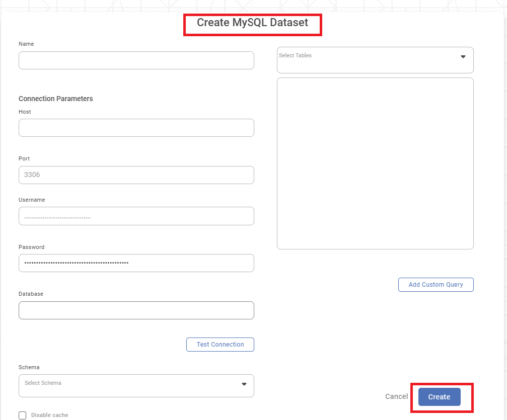Click the Schema field label
The width and height of the screenshot is (507, 420).
[29, 367]
